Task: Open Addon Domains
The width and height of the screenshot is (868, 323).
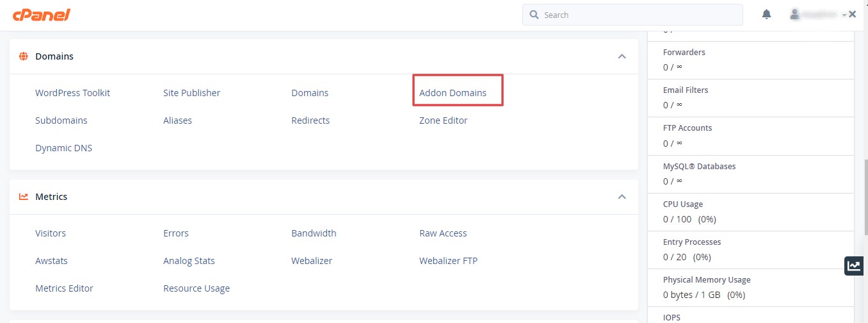Action: point(453,93)
